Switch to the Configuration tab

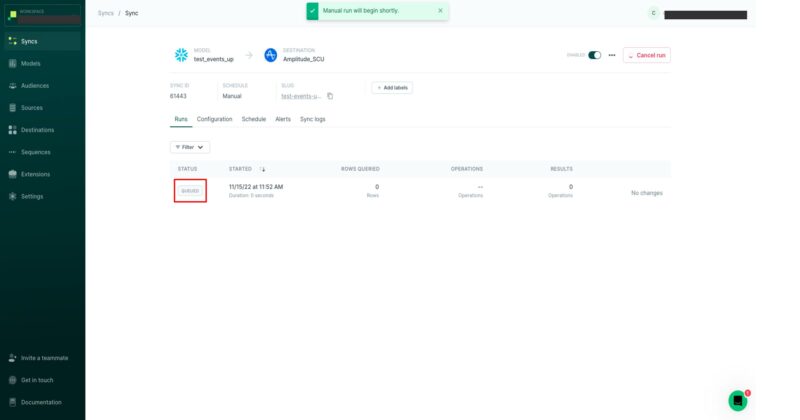[214, 119]
